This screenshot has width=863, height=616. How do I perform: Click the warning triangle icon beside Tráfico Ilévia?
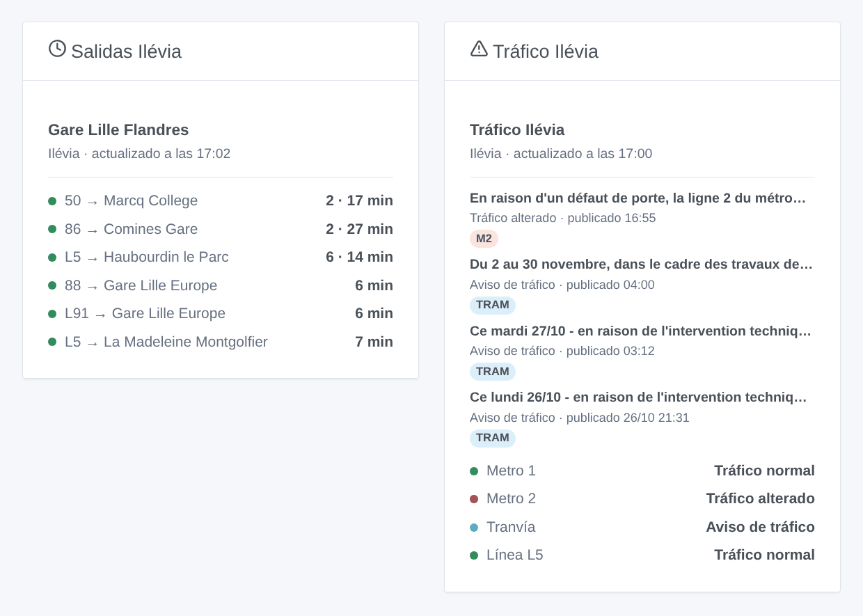[x=479, y=49]
